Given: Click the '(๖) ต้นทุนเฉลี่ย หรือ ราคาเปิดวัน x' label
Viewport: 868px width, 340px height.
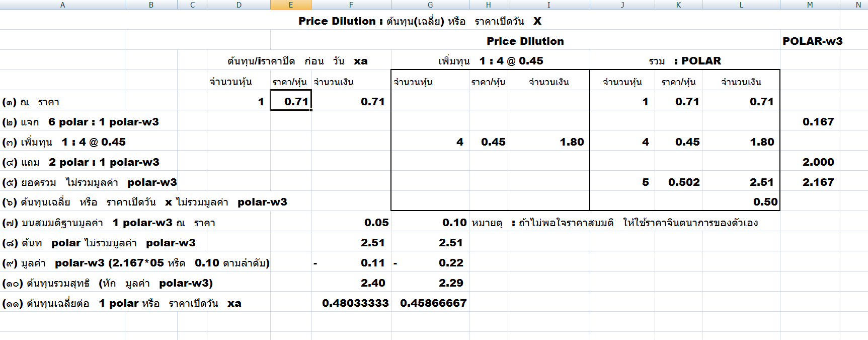Looking at the screenshot, I should [88, 202].
